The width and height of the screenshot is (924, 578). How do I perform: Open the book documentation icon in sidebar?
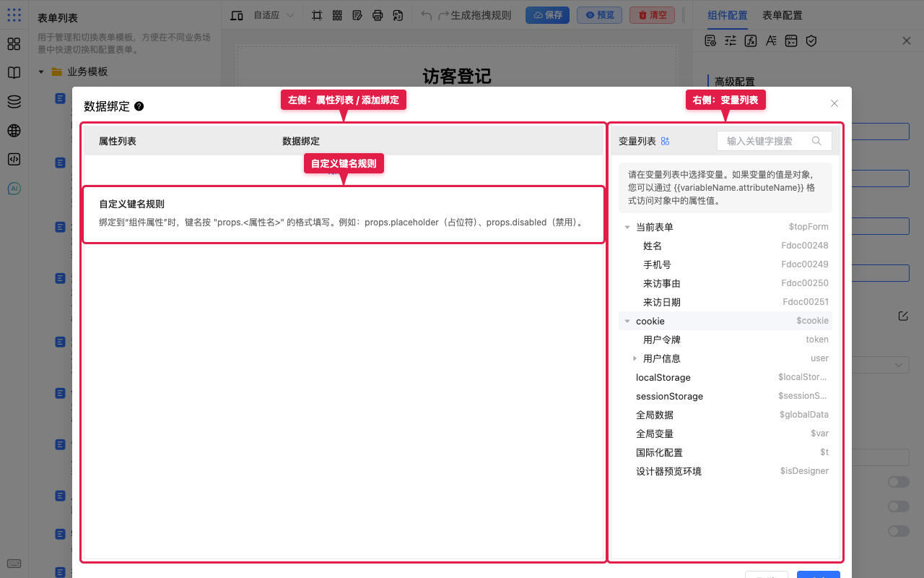click(x=14, y=73)
